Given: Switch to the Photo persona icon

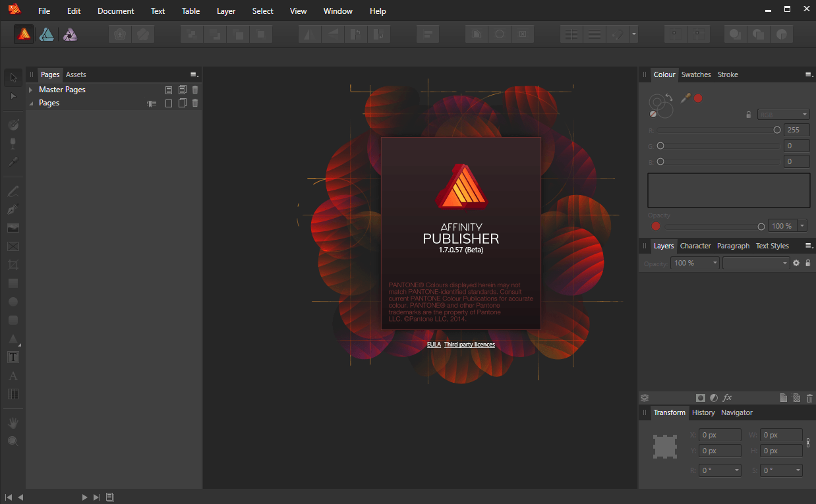Looking at the screenshot, I should point(70,34).
